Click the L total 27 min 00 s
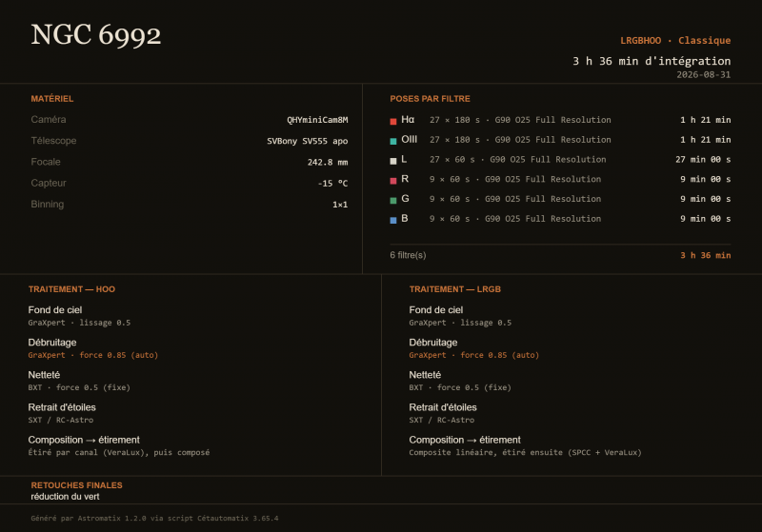 [703, 160]
